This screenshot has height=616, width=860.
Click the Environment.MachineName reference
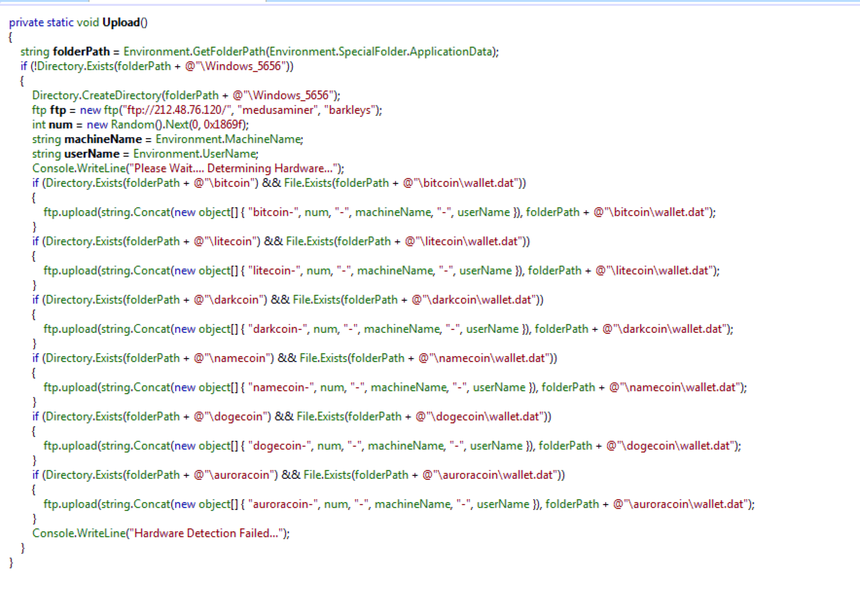(x=228, y=139)
